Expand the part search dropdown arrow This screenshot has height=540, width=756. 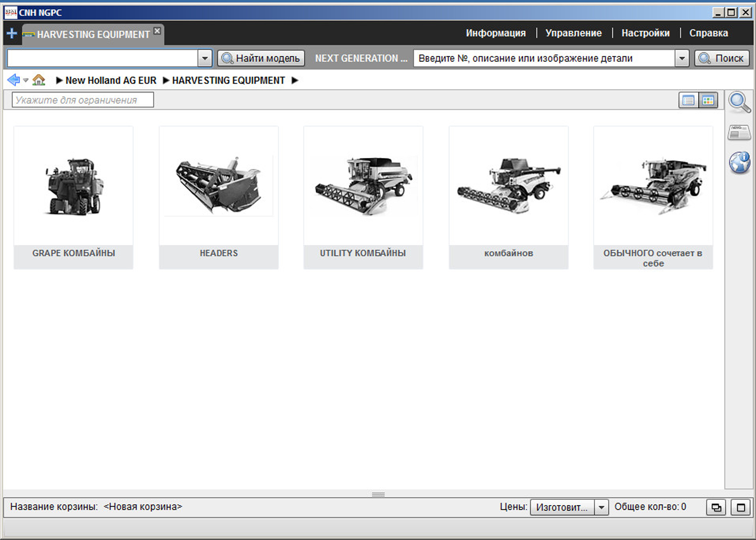click(x=682, y=58)
